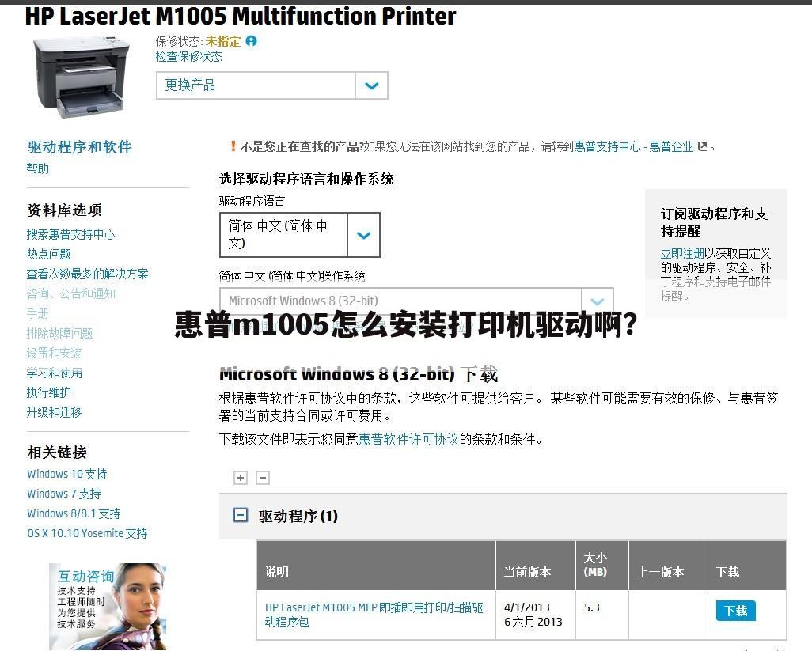Viewport: 812px width, 651px height.
Task: Click the 选择驱动程序语言和操作系统 heading
Action: pyautogui.click(x=306, y=179)
